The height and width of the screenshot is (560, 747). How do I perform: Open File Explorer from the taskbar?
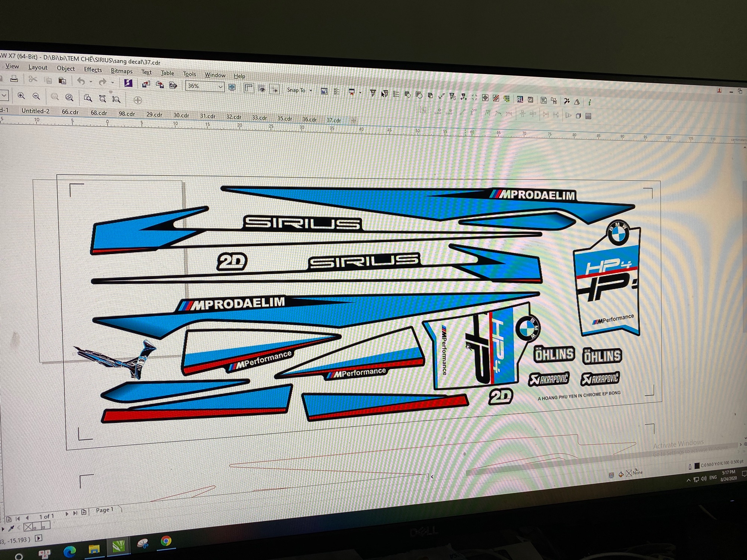[94, 549]
